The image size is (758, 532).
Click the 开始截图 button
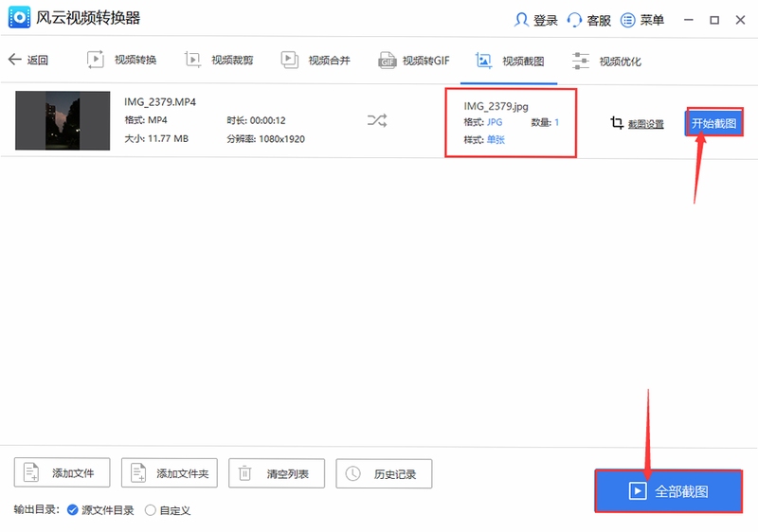coord(714,123)
